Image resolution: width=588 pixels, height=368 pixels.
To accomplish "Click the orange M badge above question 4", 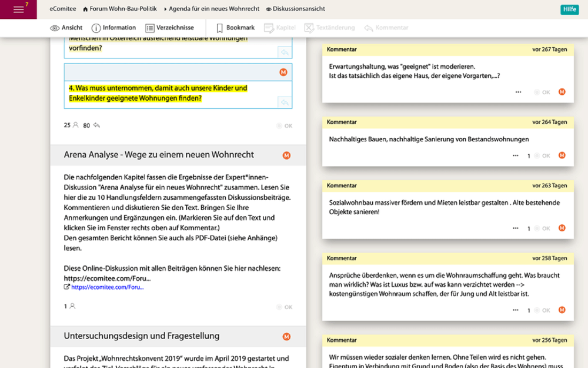I will (x=283, y=72).
